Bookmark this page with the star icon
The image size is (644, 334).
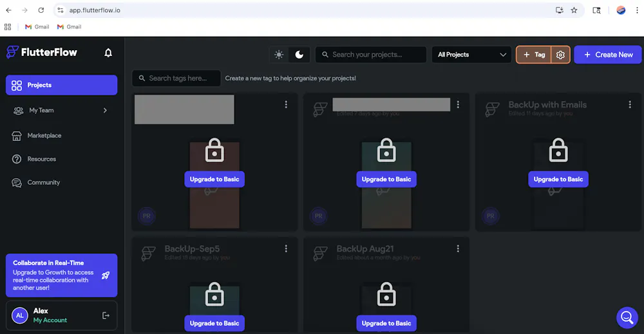pos(574,10)
